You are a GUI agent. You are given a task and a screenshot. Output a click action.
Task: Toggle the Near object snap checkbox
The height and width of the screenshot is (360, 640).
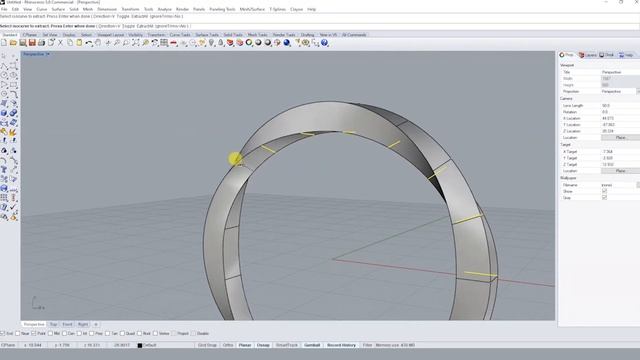point(18,333)
